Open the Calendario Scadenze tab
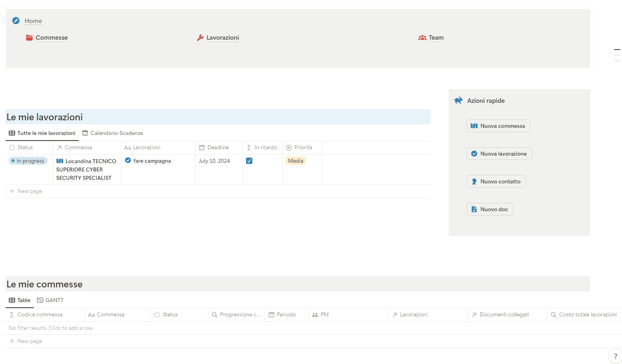 point(116,133)
